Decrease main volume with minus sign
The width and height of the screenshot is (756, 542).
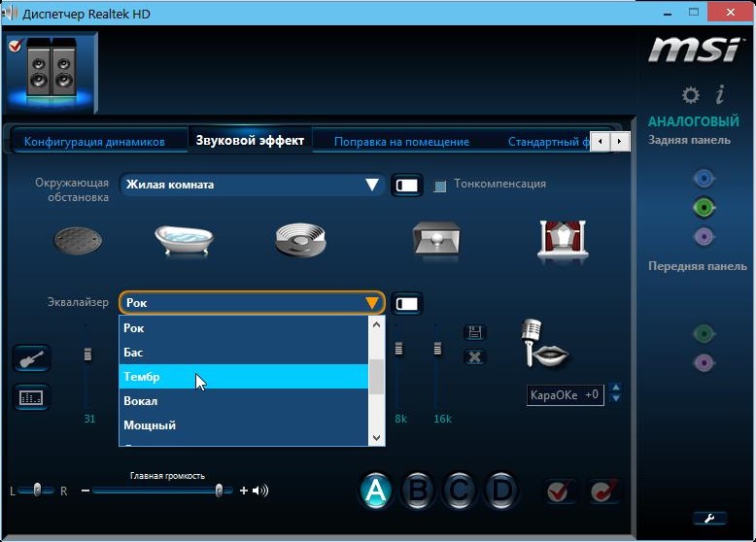coord(86,491)
